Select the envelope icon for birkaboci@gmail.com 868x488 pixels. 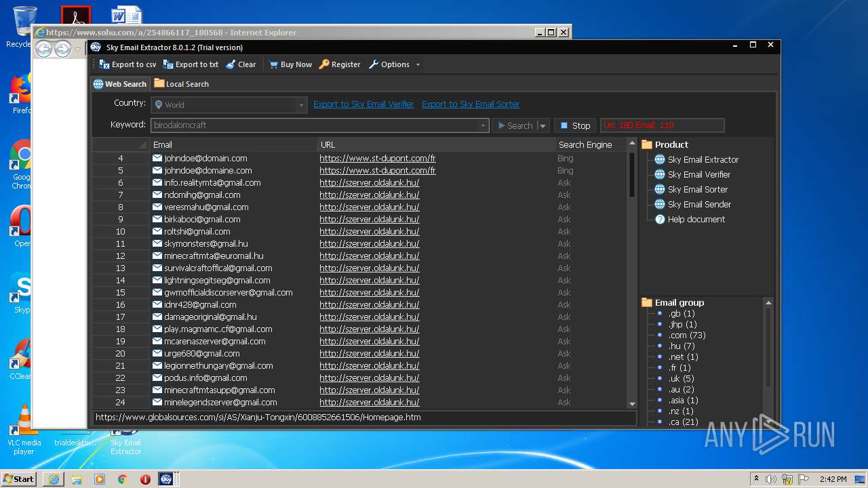click(x=157, y=219)
